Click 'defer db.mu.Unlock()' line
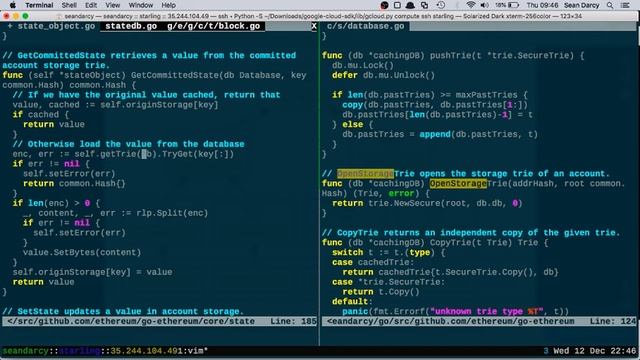Screen dimensions: 640x360 [383, 75]
